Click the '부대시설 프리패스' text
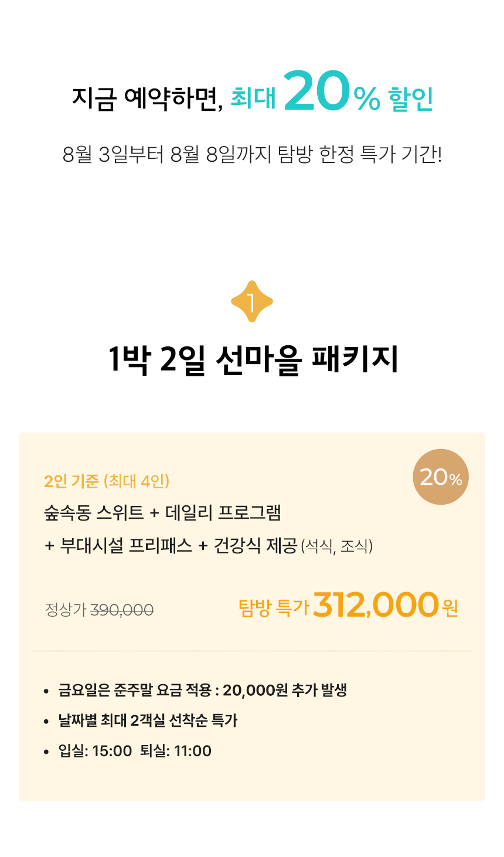Viewport: 504px width, 857px height. tap(126, 546)
